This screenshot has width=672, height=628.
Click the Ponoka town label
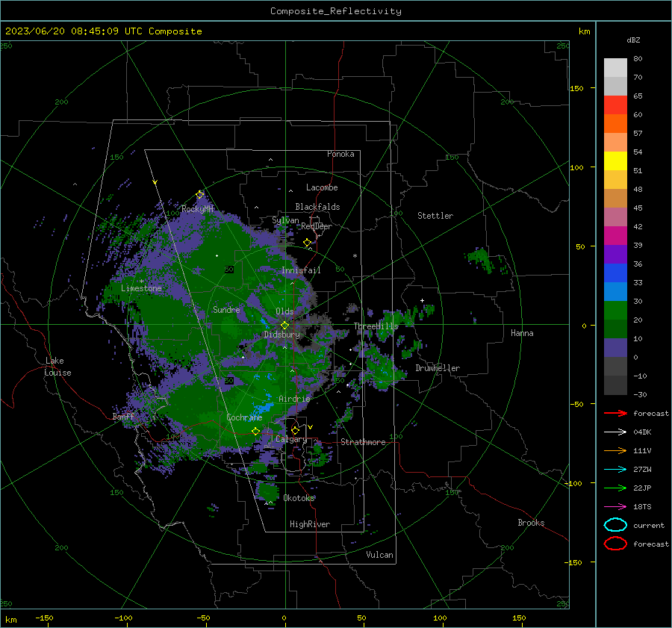(x=340, y=154)
